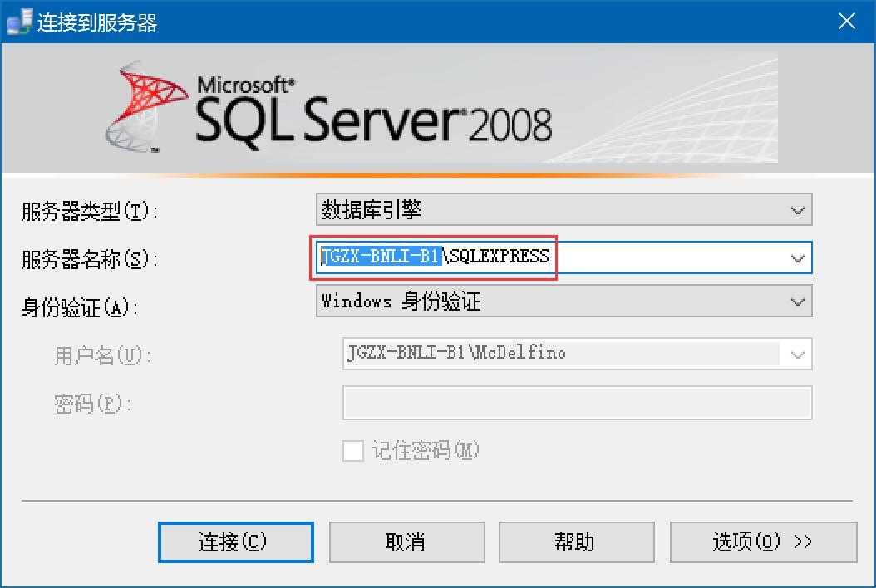Expand options with 选项(O) >> button
The height and width of the screenshot is (588, 876).
(763, 541)
